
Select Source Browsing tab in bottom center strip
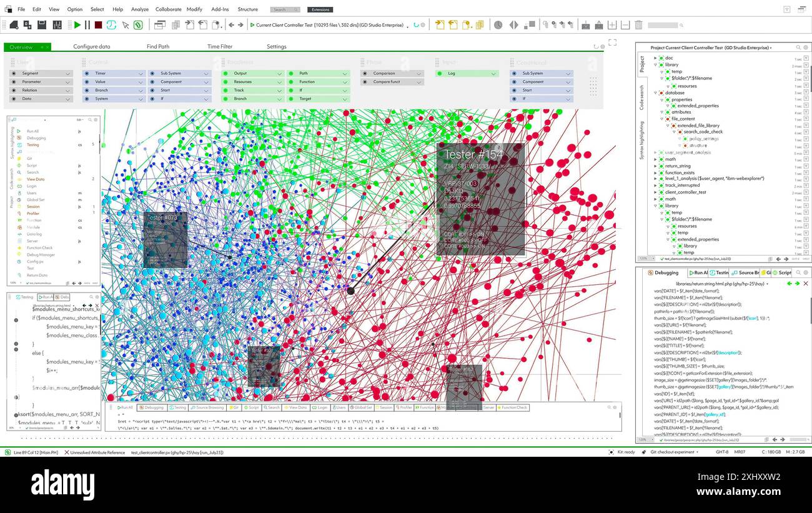pos(207,407)
